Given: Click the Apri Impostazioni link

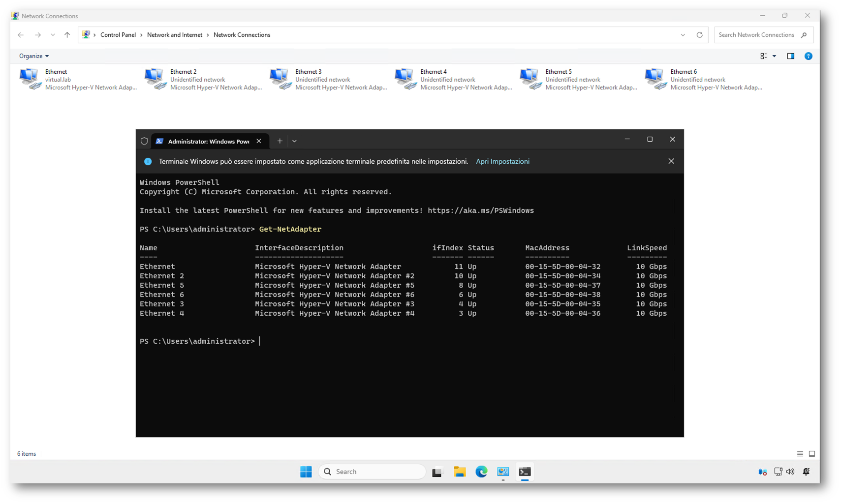Looking at the screenshot, I should pos(502,161).
